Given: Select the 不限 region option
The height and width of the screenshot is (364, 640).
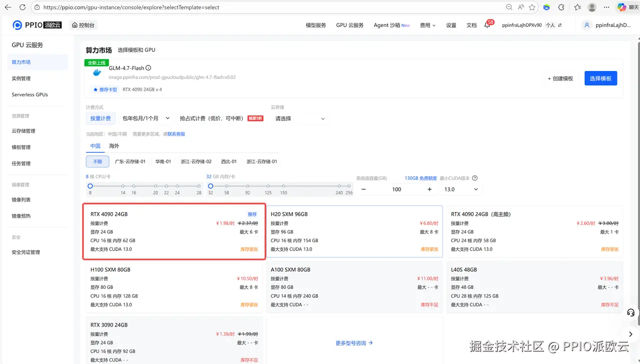Looking at the screenshot, I should click(x=97, y=161).
